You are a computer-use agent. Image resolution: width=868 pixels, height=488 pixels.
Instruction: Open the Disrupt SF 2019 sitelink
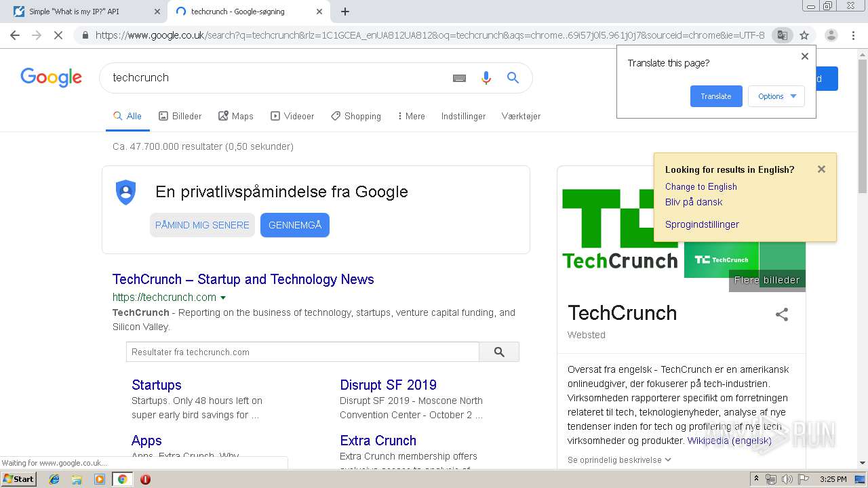point(389,385)
